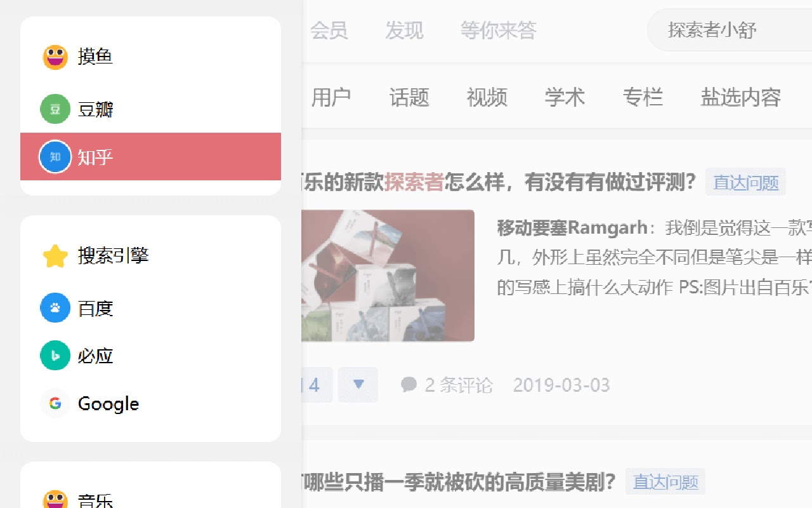Open 等你来答 in top navigation
812x508 pixels.
tap(499, 30)
